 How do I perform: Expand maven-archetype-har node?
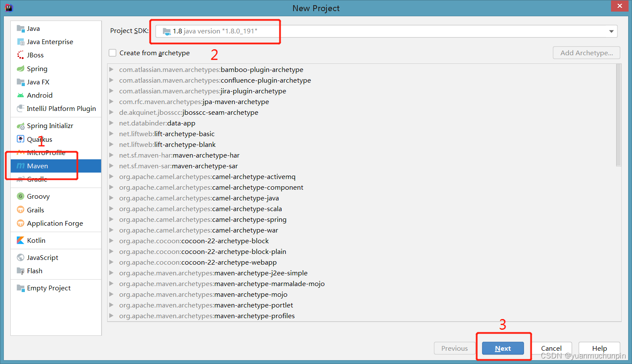tap(111, 155)
